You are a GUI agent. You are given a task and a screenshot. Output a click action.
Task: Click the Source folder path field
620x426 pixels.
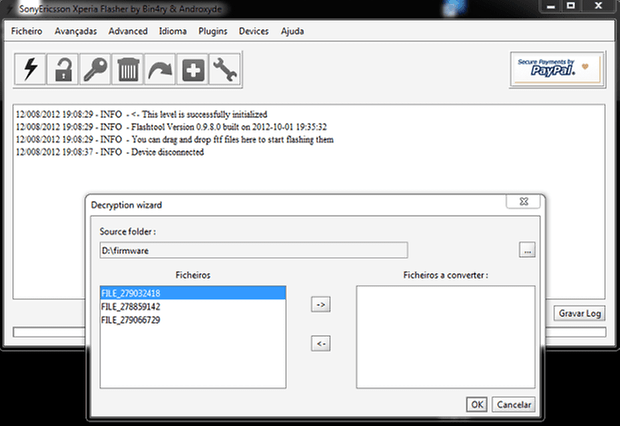point(253,250)
